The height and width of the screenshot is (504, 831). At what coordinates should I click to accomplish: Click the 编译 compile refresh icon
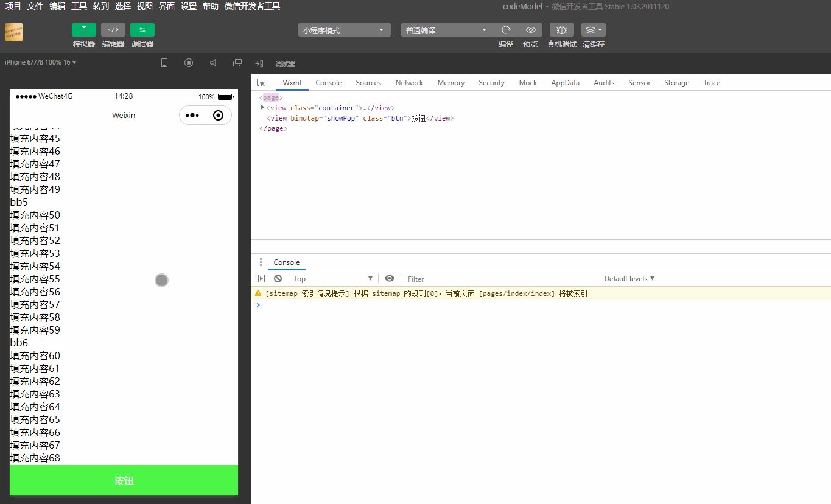click(x=506, y=30)
